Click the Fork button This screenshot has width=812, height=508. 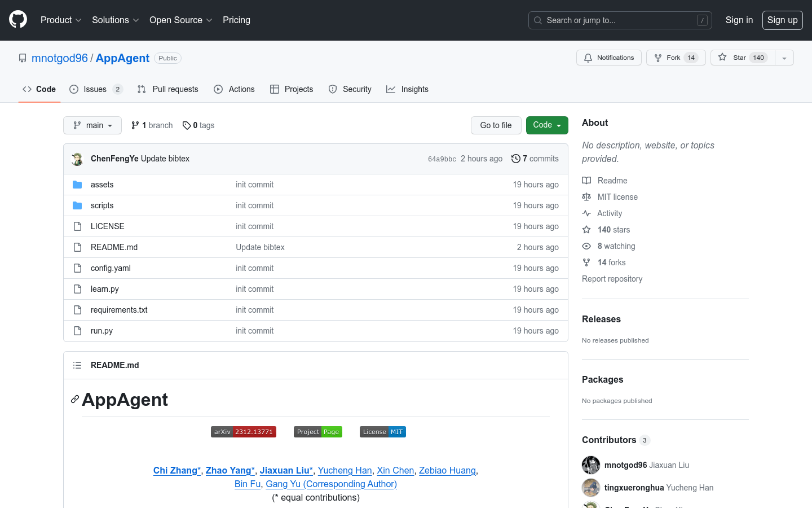pyautogui.click(x=676, y=58)
